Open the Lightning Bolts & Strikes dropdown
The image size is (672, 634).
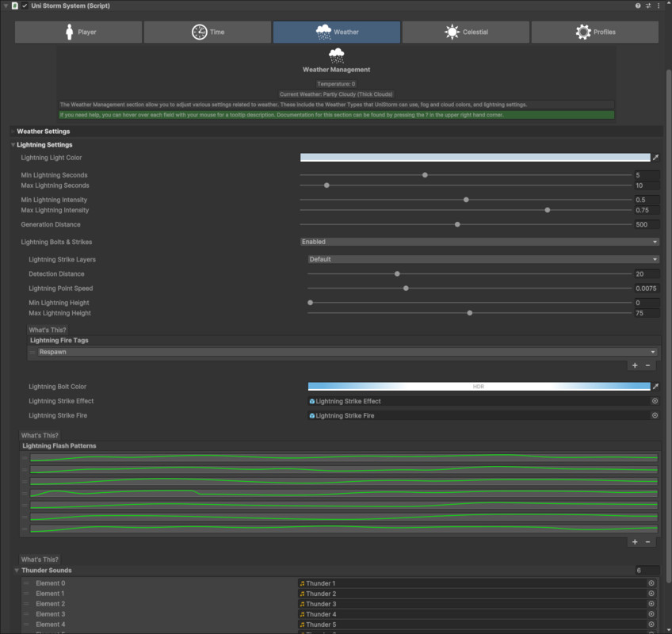(x=479, y=242)
